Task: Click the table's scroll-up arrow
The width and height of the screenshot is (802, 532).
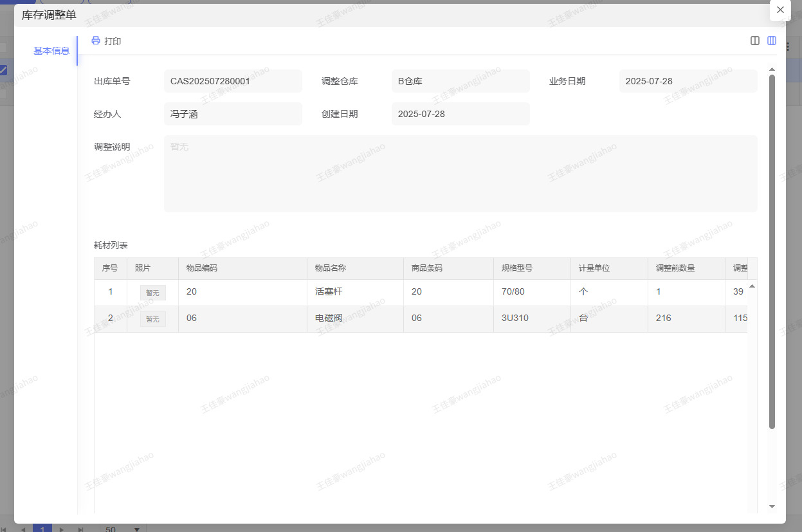Action: (752, 286)
